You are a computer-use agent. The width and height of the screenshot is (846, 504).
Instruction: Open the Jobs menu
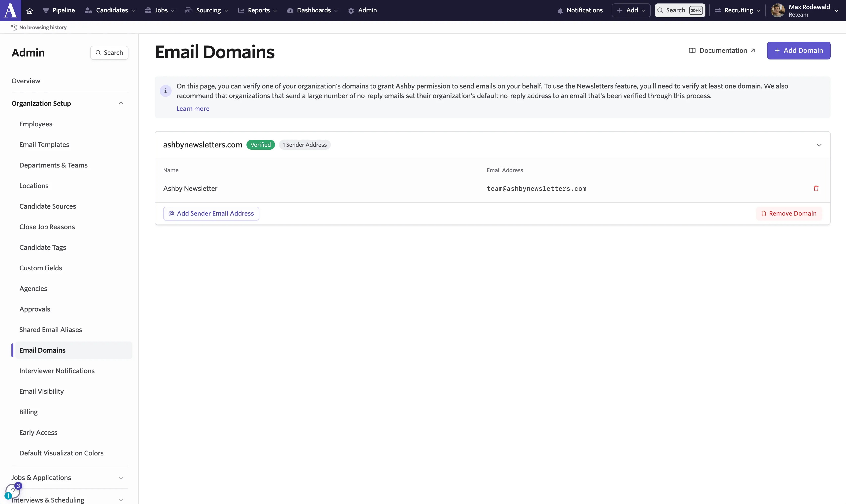coord(160,10)
